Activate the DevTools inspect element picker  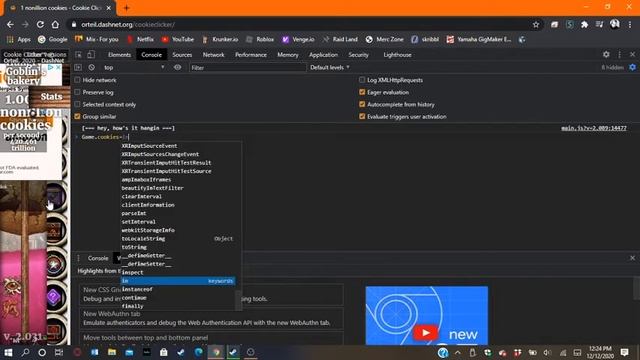pos(78,55)
